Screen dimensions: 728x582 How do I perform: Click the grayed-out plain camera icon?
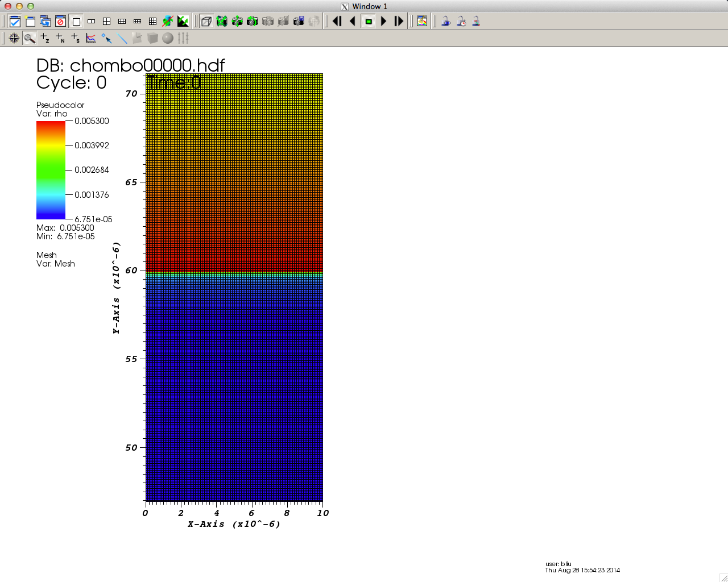pyautogui.click(x=268, y=22)
